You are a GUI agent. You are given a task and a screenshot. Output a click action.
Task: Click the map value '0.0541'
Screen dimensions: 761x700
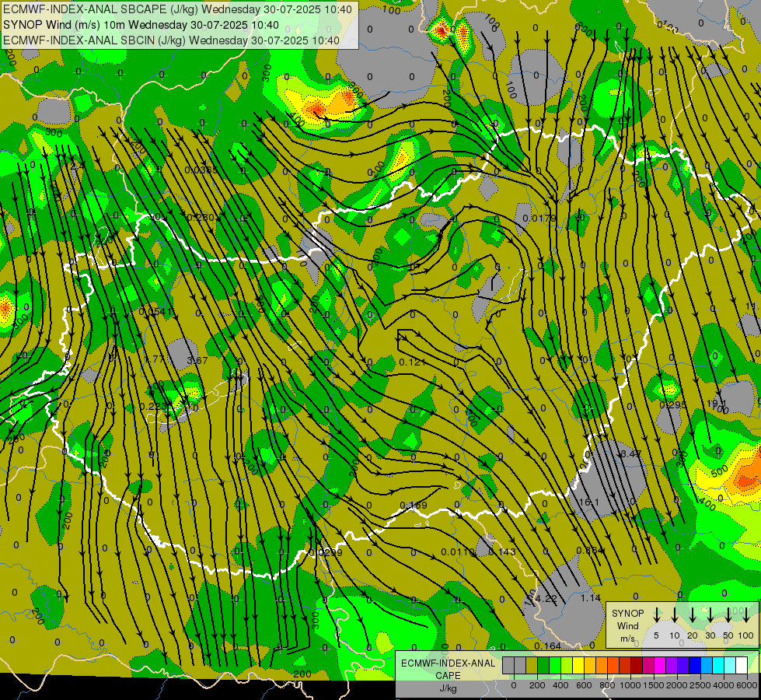point(155,311)
